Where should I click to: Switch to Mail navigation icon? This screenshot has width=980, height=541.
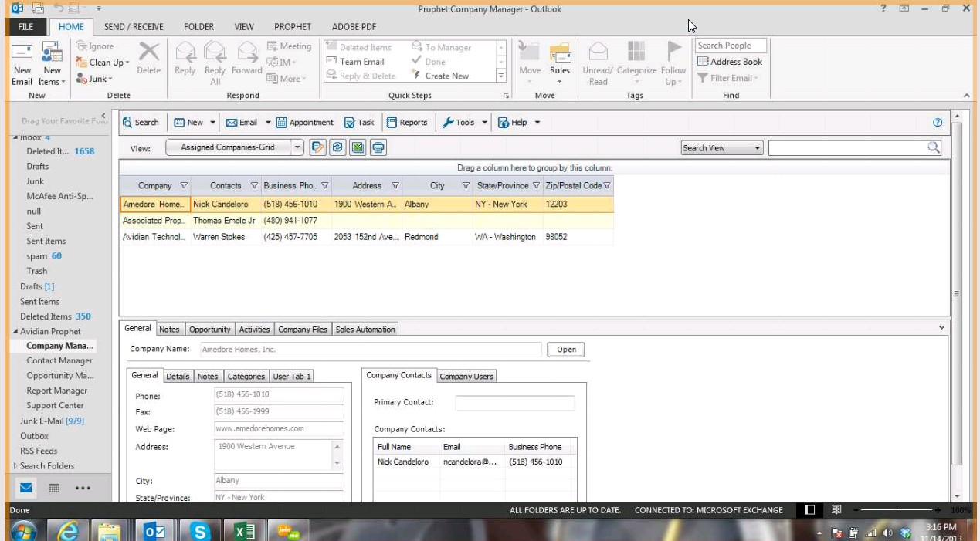pyautogui.click(x=26, y=487)
